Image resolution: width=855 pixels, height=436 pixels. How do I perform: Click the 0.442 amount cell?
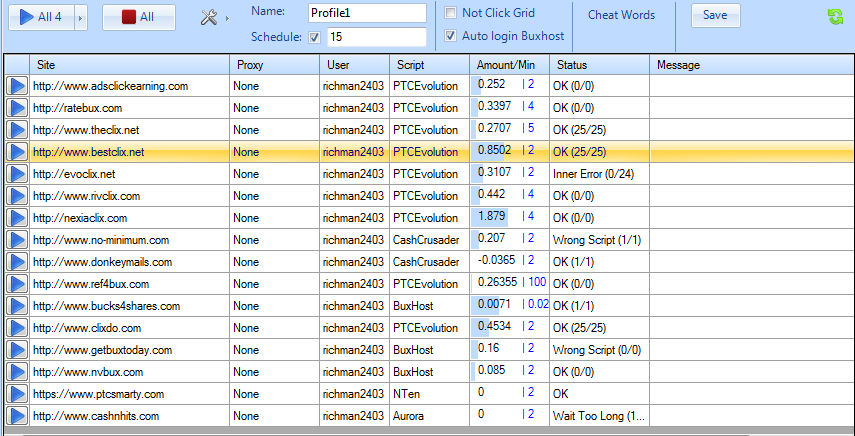(509, 196)
